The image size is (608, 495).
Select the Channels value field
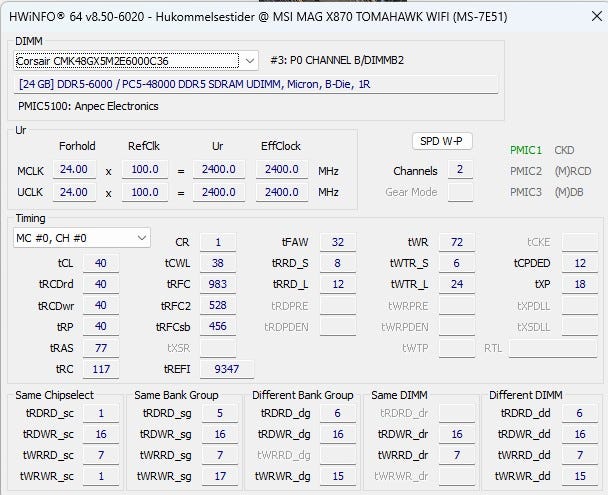(x=460, y=169)
